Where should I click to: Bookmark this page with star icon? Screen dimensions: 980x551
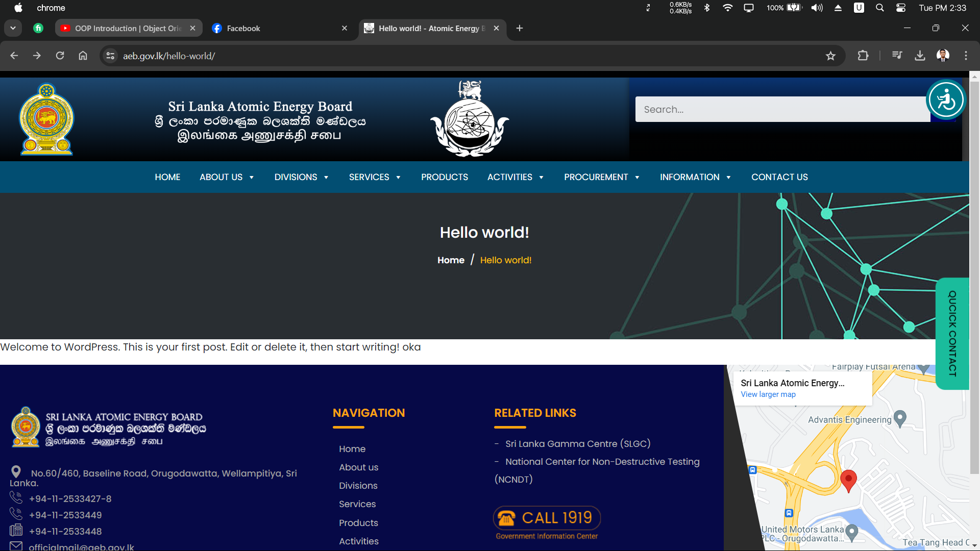[830, 56]
